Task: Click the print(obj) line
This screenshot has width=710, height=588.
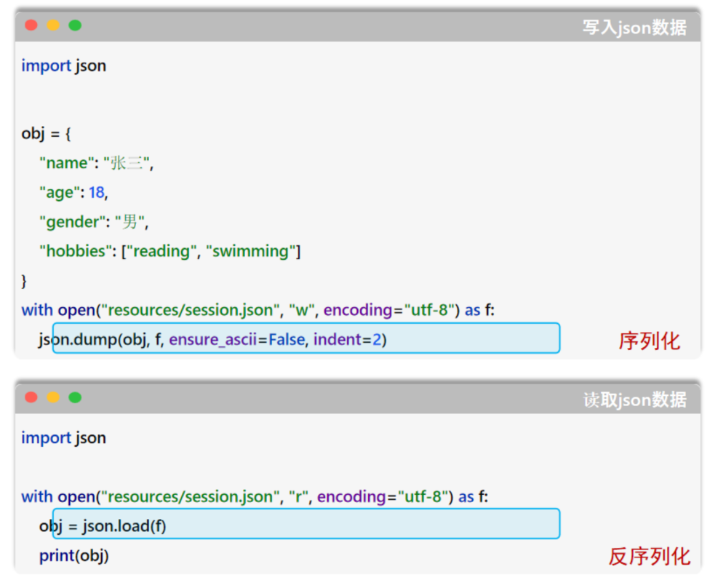Action: pyautogui.click(x=73, y=556)
